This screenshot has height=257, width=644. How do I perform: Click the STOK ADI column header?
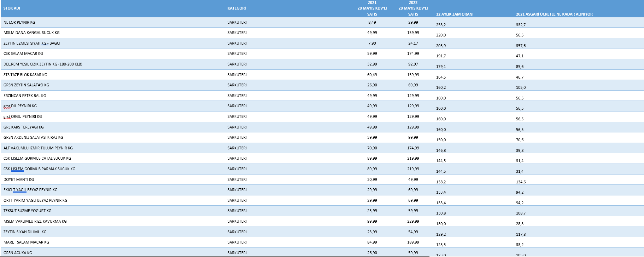(x=12, y=8)
